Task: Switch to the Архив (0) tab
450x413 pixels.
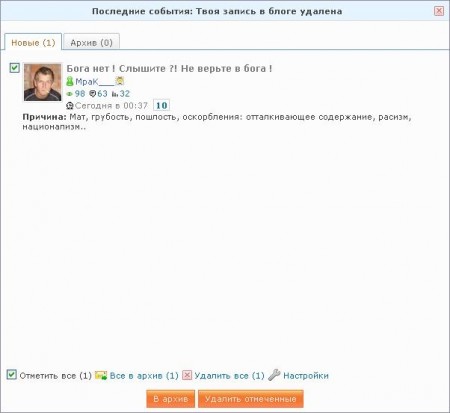Action: (91, 42)
